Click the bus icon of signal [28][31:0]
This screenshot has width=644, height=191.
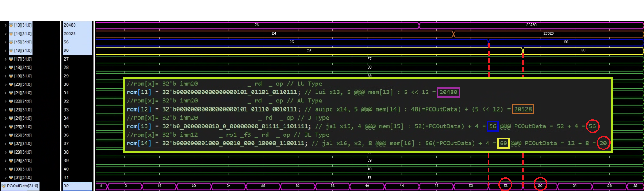(x=11, y=152)
